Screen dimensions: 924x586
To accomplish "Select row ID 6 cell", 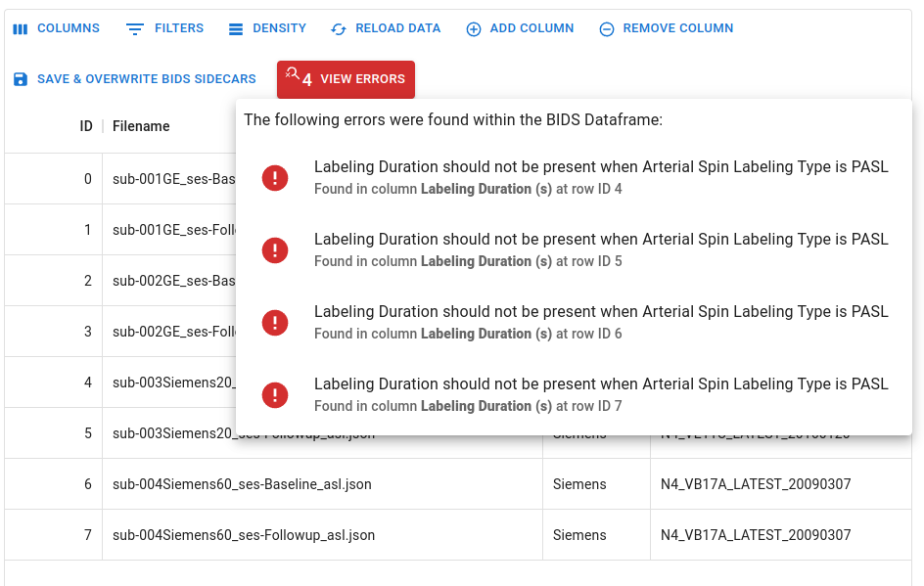I will point(54,484).
